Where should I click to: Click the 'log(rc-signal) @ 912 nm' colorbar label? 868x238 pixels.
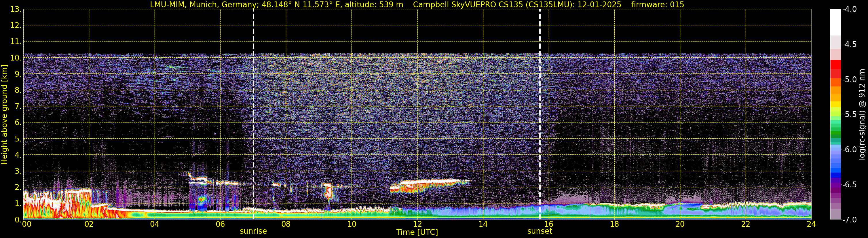(x=862, y=114)
